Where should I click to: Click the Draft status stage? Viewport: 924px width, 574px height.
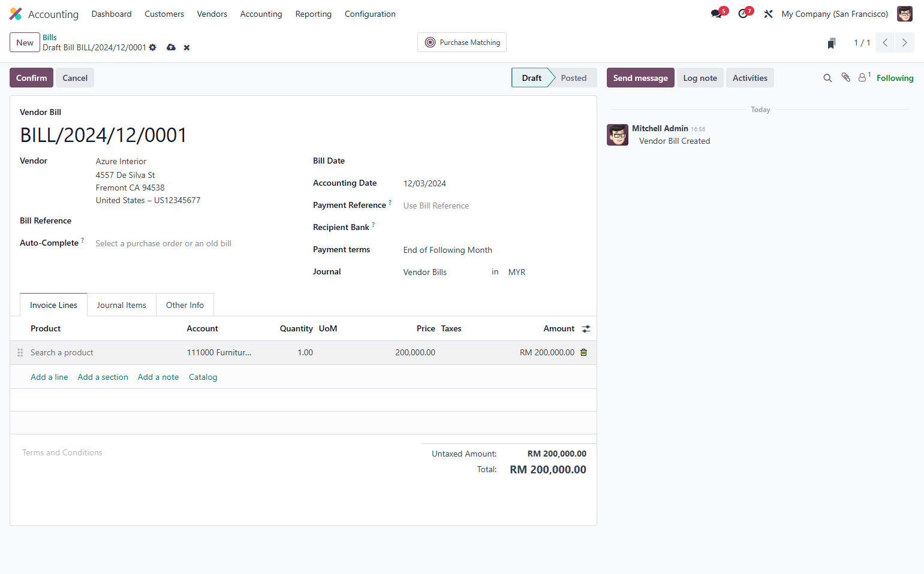[531, 78]
